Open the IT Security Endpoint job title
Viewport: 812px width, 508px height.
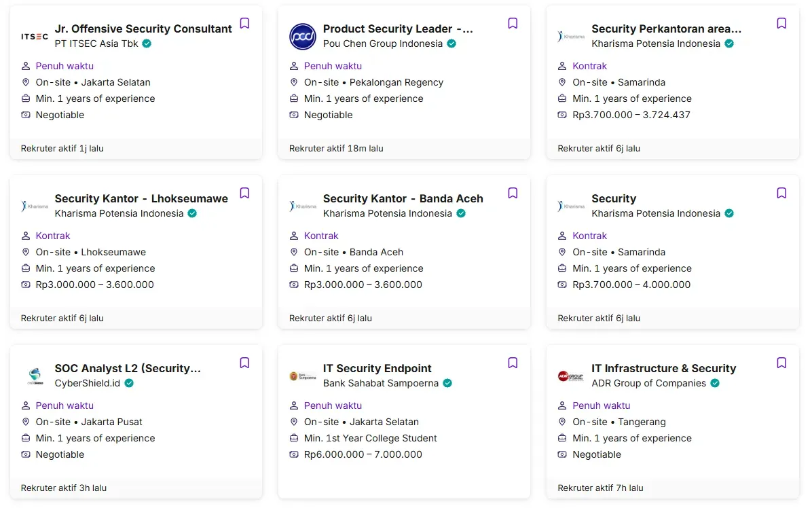coord(377,368)
